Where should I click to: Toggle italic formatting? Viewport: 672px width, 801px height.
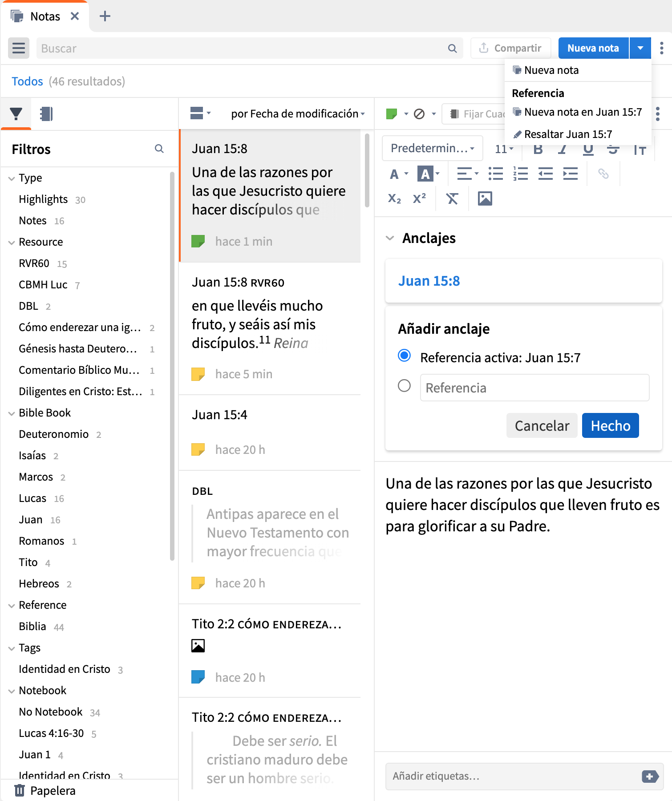click(x=563, y=150)
